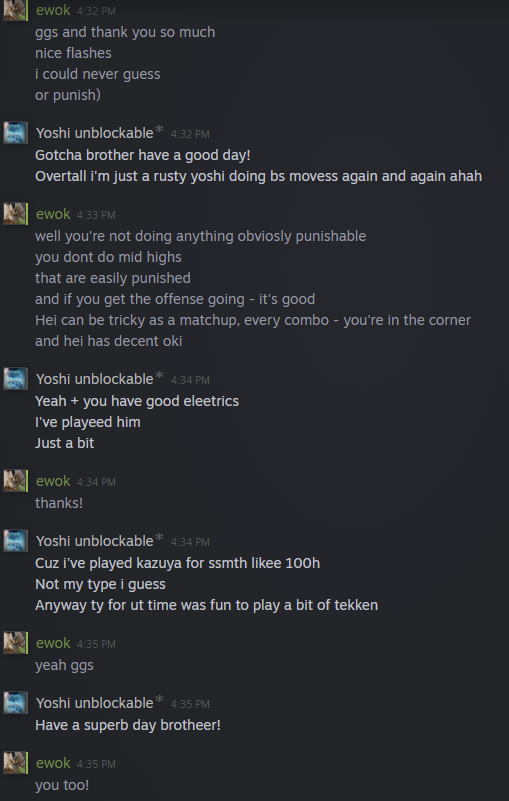Click ewok avatar beside 'thanks!' message
Image resolution: width=509 pixels, height=801 pixels.
coord(15,481)
